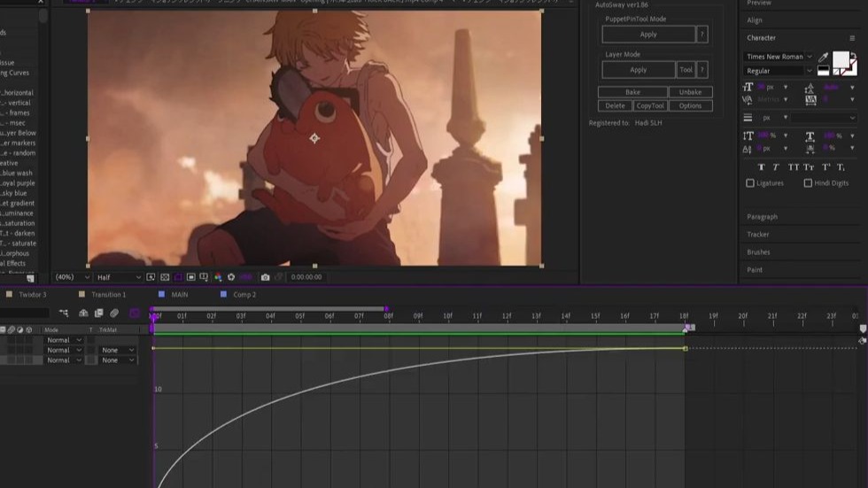The width and height of the screenshot is (868, 488).
Task: Open the second layer's Normal mode dropdown
Action: tap(64, 350)
